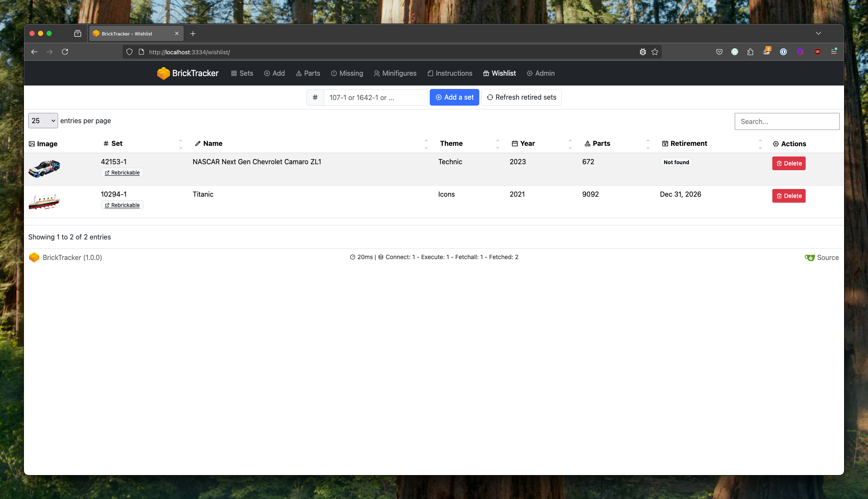This screenshot has height=499, width=868.
Task: Open Rebrickable link for set 42153-1
Action: 122,173
